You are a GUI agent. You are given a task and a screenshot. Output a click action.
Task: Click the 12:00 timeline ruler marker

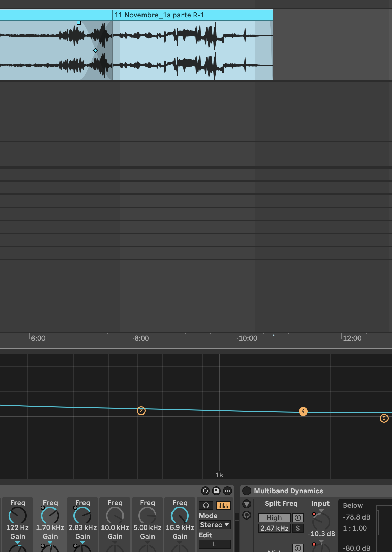pyautogui.click(x=352, y=338)
